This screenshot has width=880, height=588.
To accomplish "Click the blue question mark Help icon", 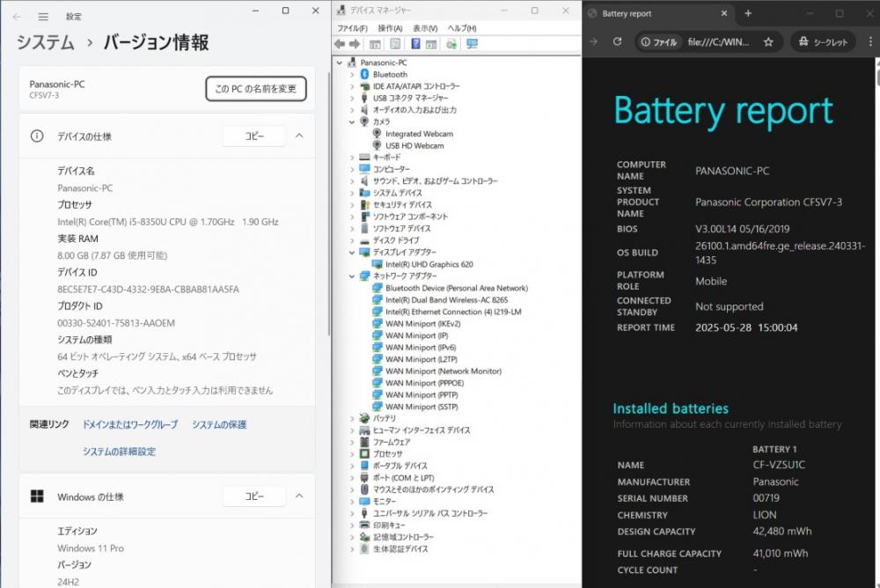I will 415,44.
